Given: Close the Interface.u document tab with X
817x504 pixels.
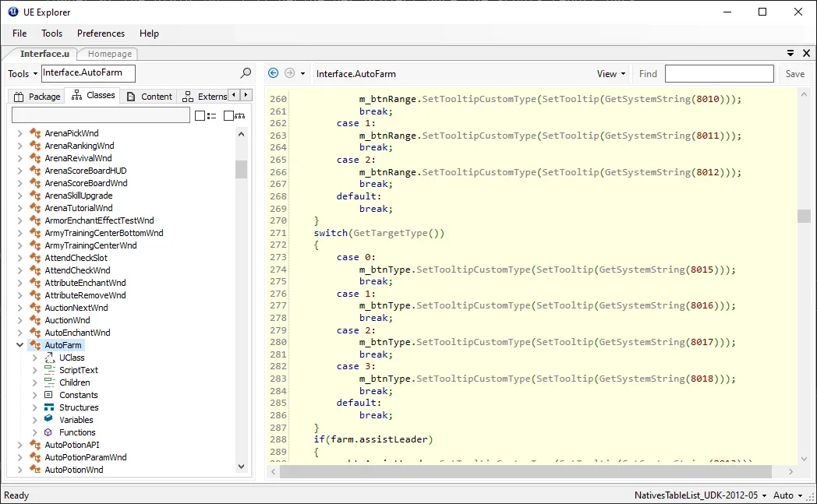Looking at the screenshot, I should (806, 53).
